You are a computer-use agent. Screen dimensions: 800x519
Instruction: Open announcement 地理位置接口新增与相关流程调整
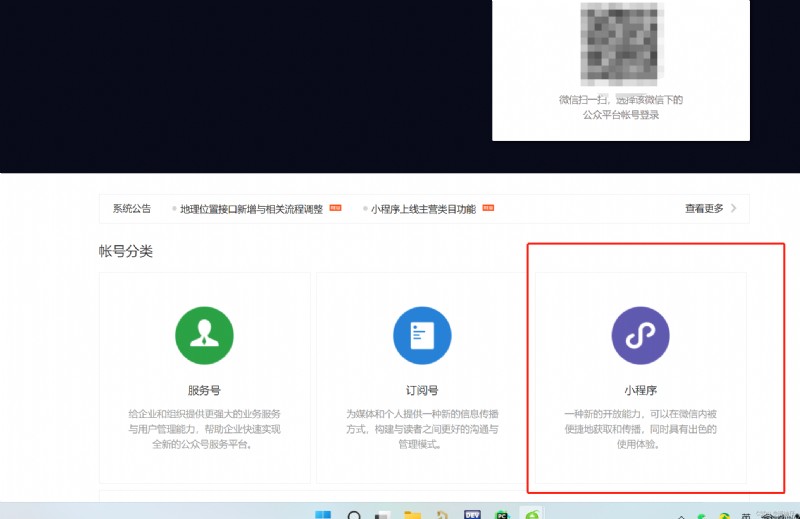click(x=252, y=209)
